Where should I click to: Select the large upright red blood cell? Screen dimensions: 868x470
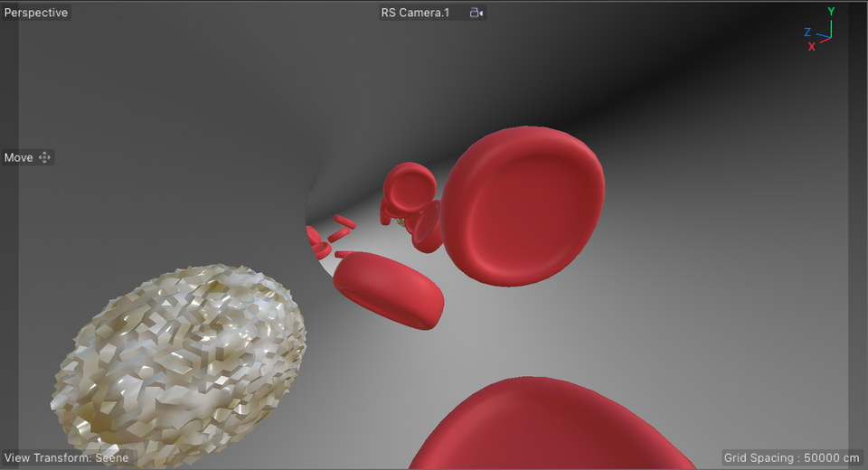tap(523, 206)
